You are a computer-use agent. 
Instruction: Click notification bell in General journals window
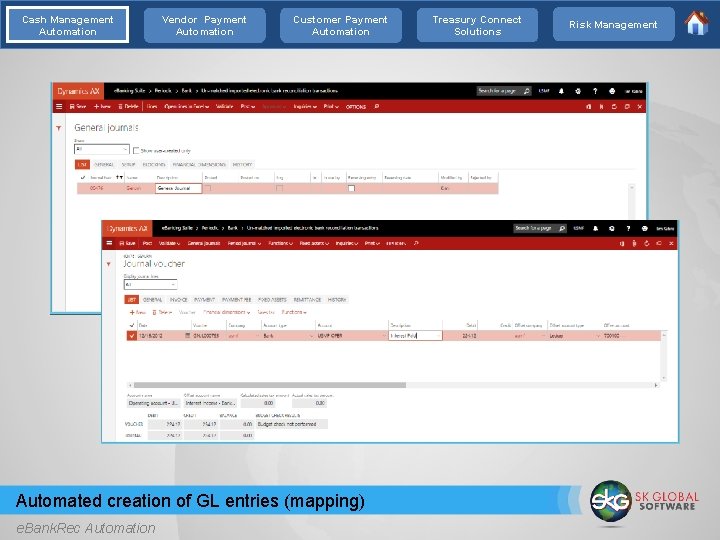tap(561, 91)
